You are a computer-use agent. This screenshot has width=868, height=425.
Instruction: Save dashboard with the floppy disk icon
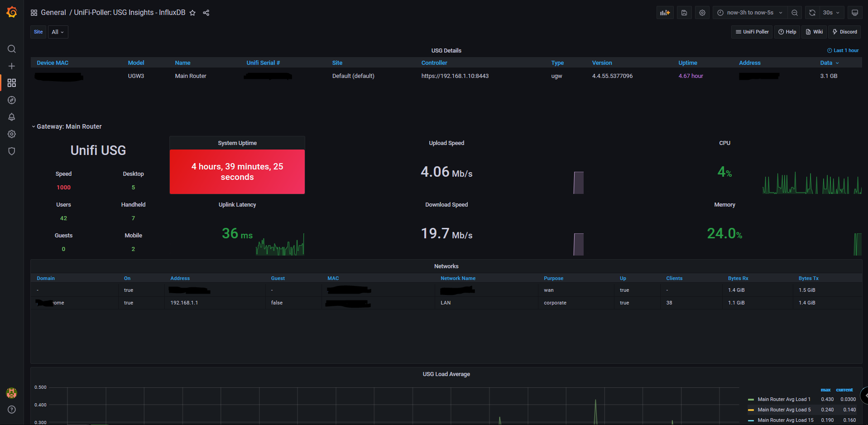684,13
